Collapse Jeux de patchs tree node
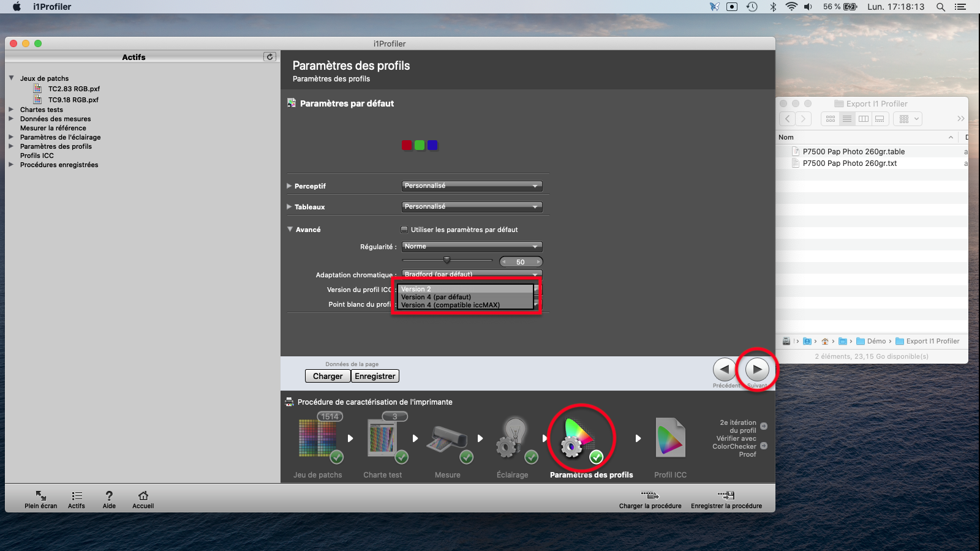 click(11, 78)
